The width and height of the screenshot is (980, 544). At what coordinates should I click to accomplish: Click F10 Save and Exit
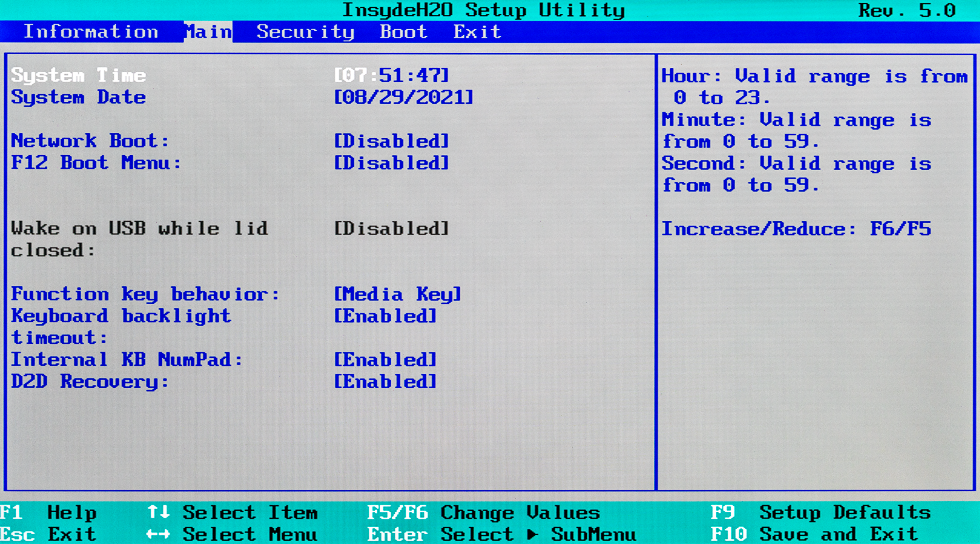click(814, 534)
